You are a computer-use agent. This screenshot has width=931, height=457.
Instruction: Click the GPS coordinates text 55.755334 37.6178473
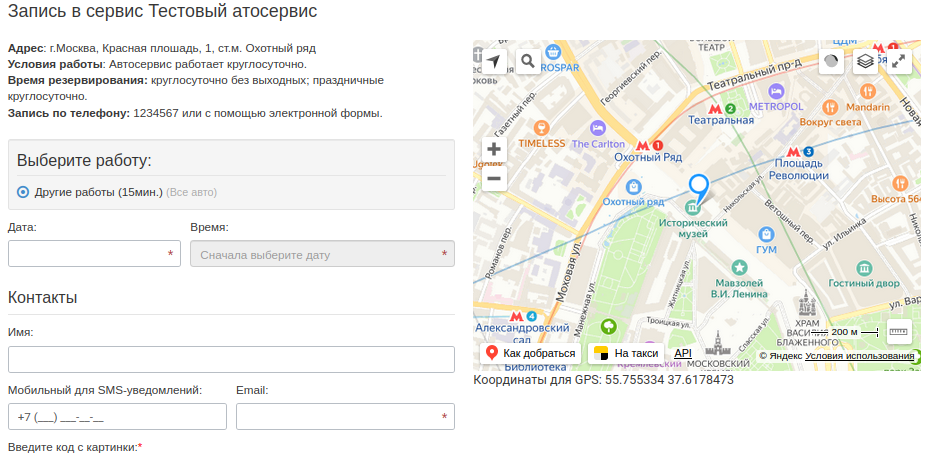[x=669, y=380]
